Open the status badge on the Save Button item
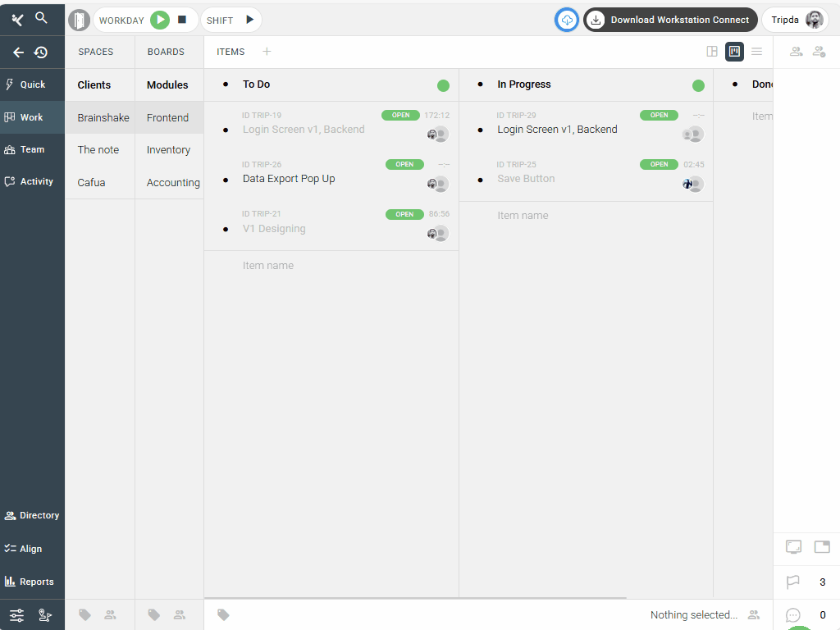This screenshot has width=840, height=630. click(659, 164)
